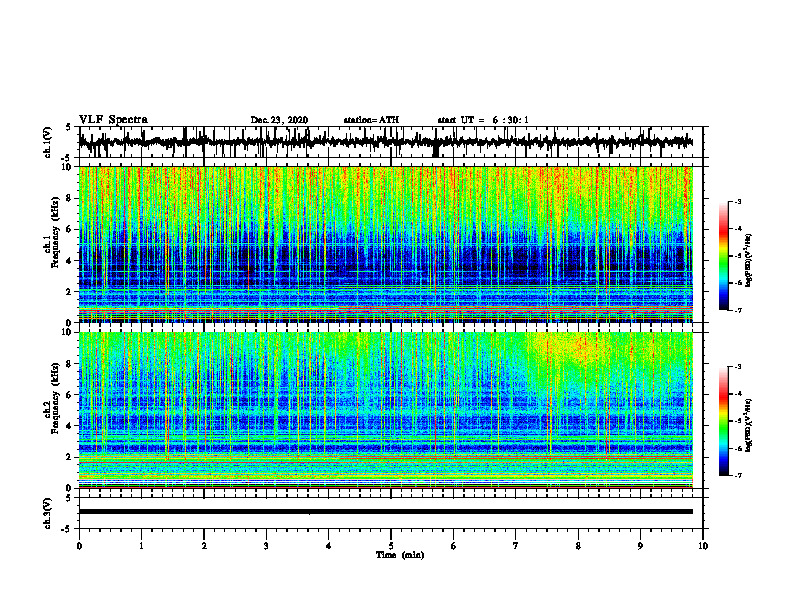Click time-axis tick label "1"
The width and height of the screenshot is (792, 612).
point(141,546)
